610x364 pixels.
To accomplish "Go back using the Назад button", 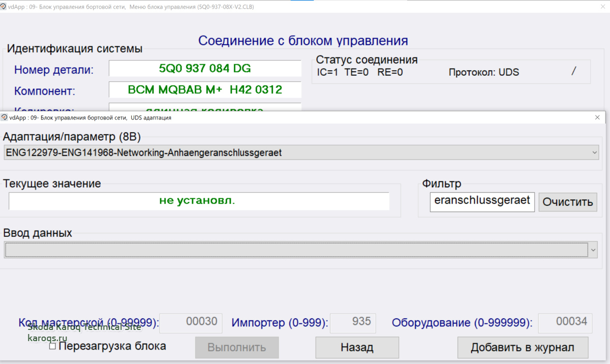I will pos(357,348).
